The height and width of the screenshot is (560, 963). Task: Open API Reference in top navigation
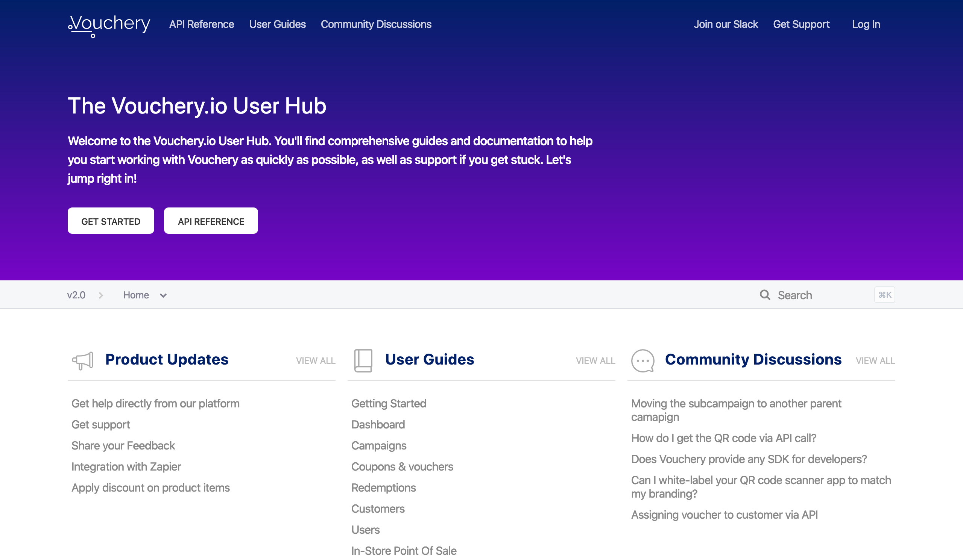(x=201, y=24)
